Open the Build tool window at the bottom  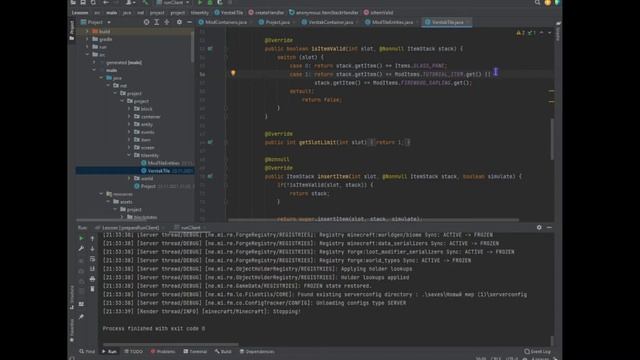223,351
